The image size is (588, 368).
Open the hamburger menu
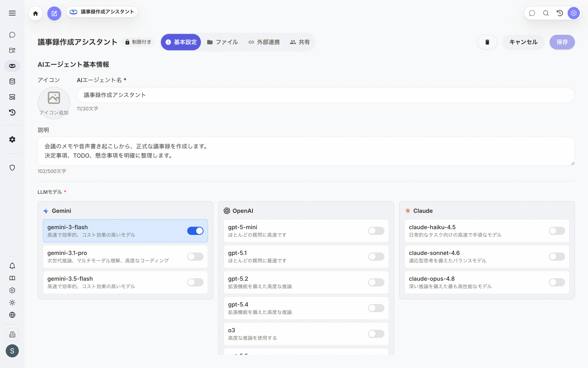12,13
